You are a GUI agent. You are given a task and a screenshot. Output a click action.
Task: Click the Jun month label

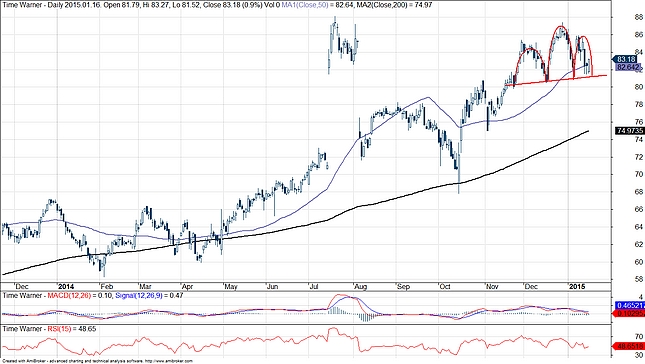coord(272,286)
